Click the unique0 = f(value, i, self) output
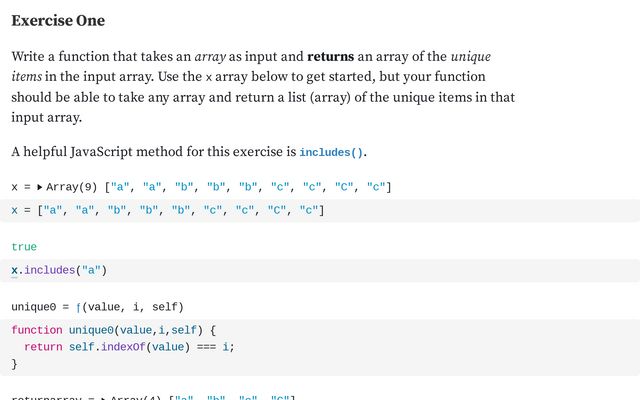 pyautogui.click(x=98, y=307)
